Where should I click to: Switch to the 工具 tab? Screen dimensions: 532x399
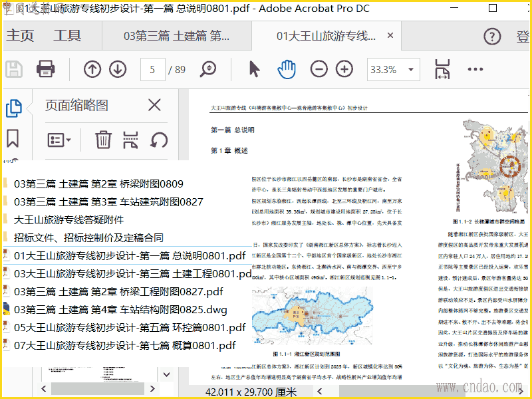pos(67,35)
